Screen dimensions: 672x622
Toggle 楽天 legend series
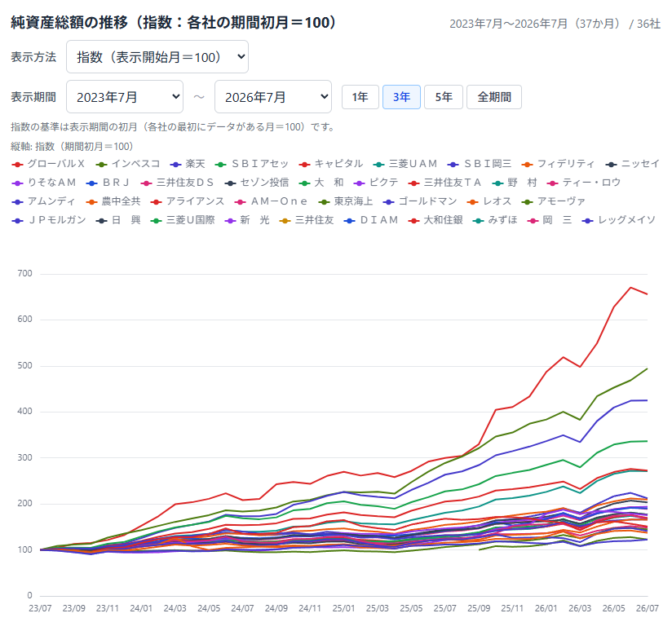[188, 164]
